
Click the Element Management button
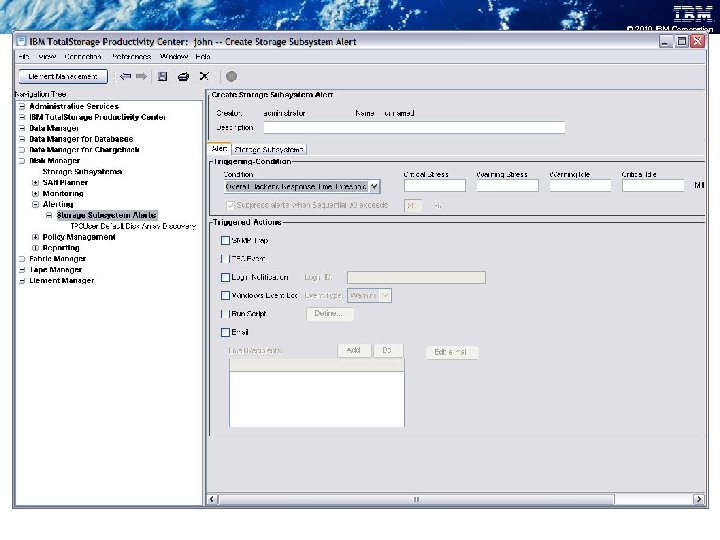[x=62, y=76]
